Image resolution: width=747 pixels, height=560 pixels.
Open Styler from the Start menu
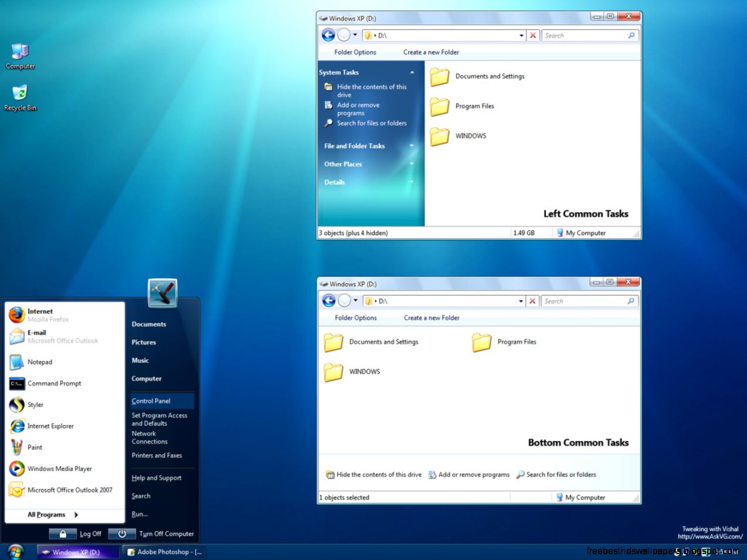pos(64,405)
